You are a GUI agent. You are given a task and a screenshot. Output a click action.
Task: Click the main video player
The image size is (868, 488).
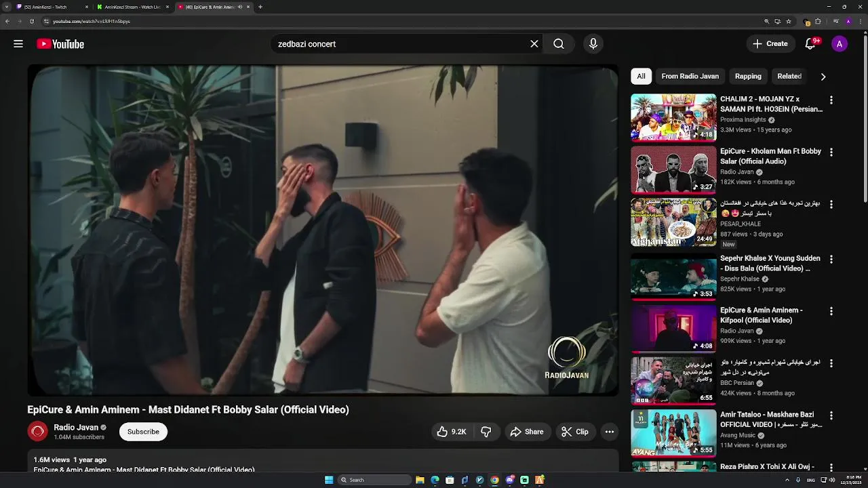(x=323, y=230)
